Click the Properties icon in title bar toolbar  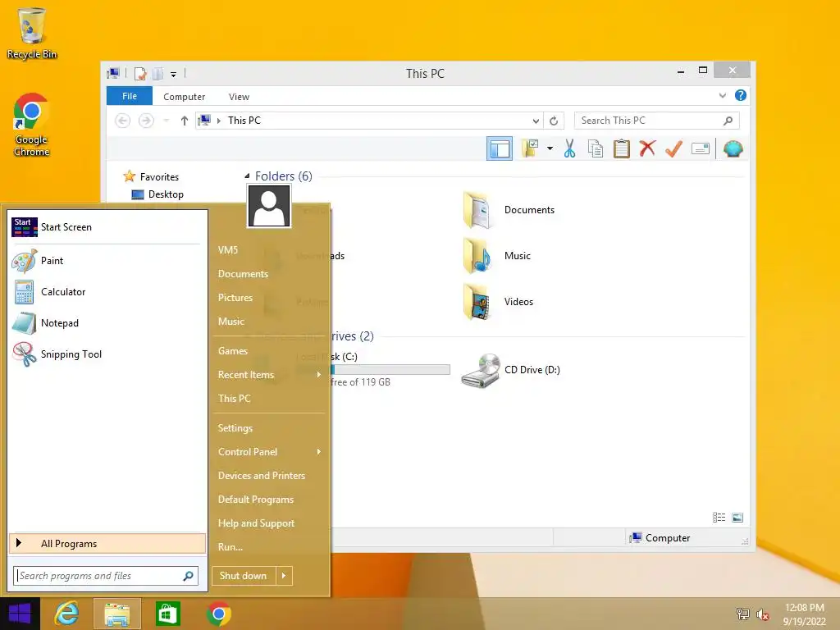click(140, 74)
